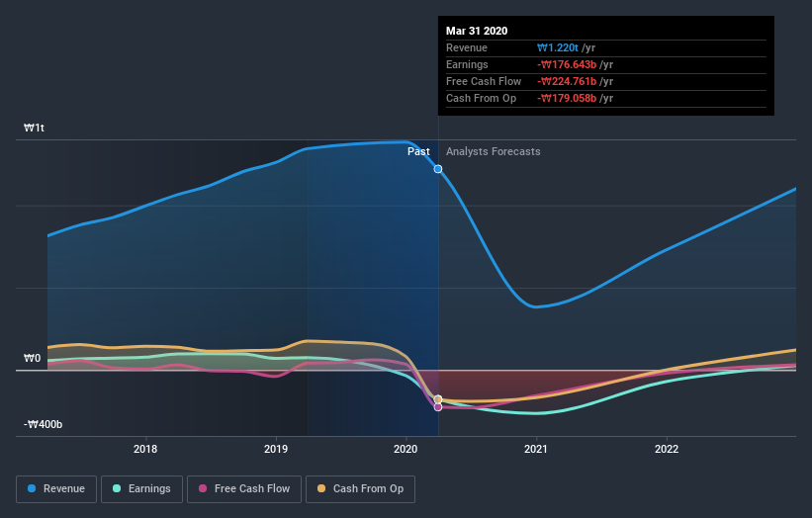Image resolution: width=812 pixels, height=518 pixels.
Task: Click the -₩179.058b cash from op value
Action: tap(567, 98)
